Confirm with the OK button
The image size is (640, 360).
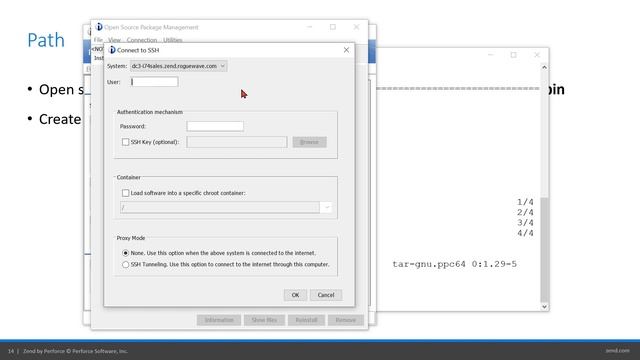click(295, 295)
